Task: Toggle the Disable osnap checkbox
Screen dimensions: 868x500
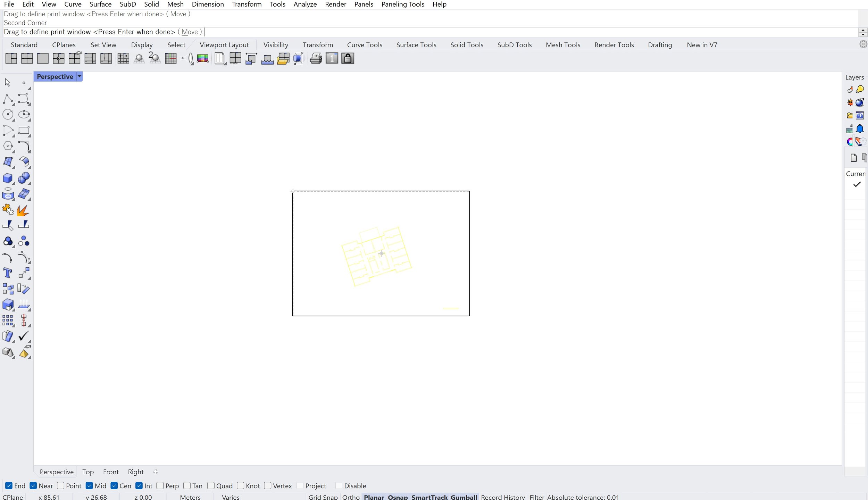Action: pyautogui.click(x=339, y=486)
